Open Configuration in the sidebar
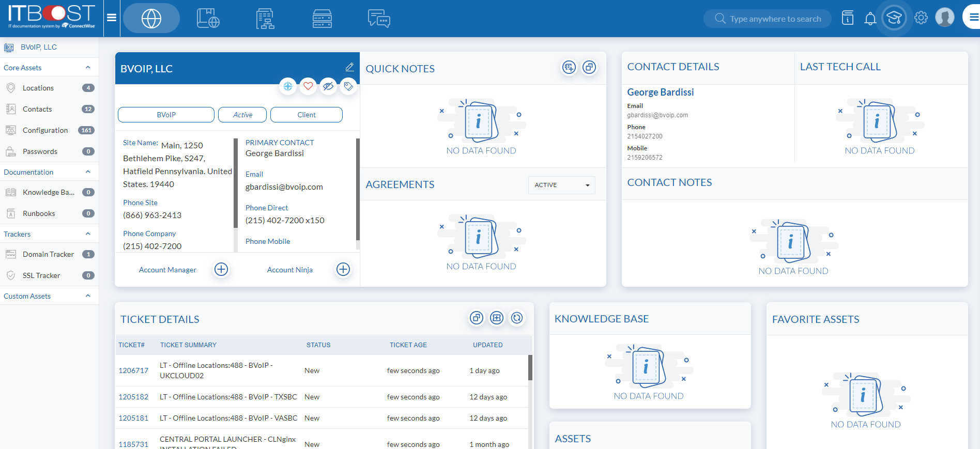Viewport: 980px width, 449px height. coord(49,130)
